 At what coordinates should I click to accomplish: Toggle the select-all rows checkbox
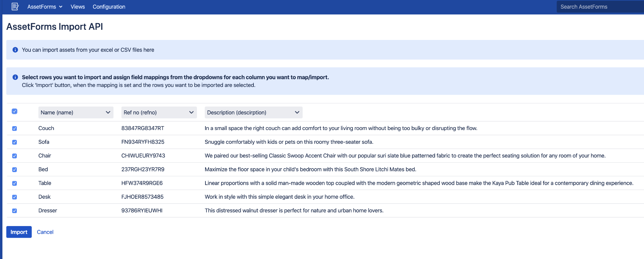(x=14, y=111)
